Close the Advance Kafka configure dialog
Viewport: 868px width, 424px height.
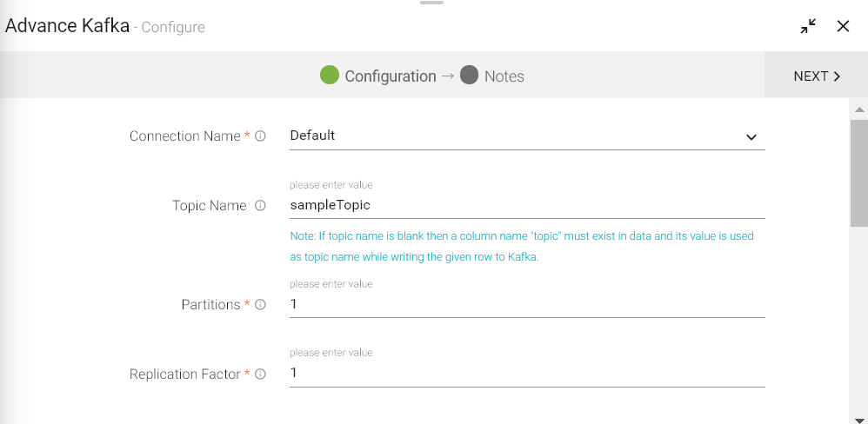(x=843, y=26)
